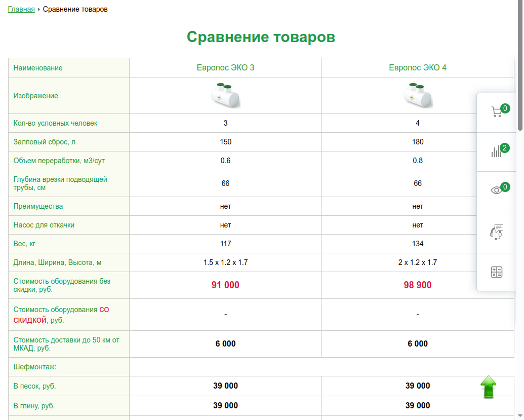524x420 pixels.
Task: Click the green scroll-to-top arrow
Action: pos(489,387)
